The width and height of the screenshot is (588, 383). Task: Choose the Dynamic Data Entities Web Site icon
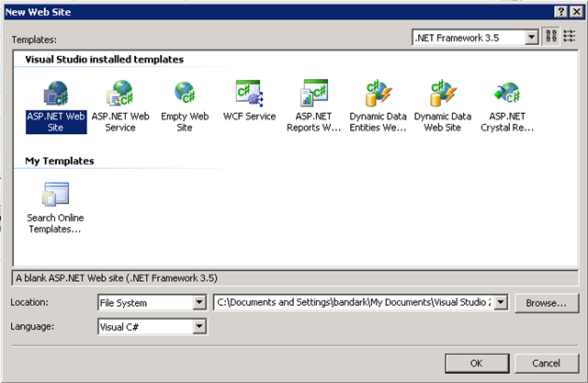tap(379, 93)
